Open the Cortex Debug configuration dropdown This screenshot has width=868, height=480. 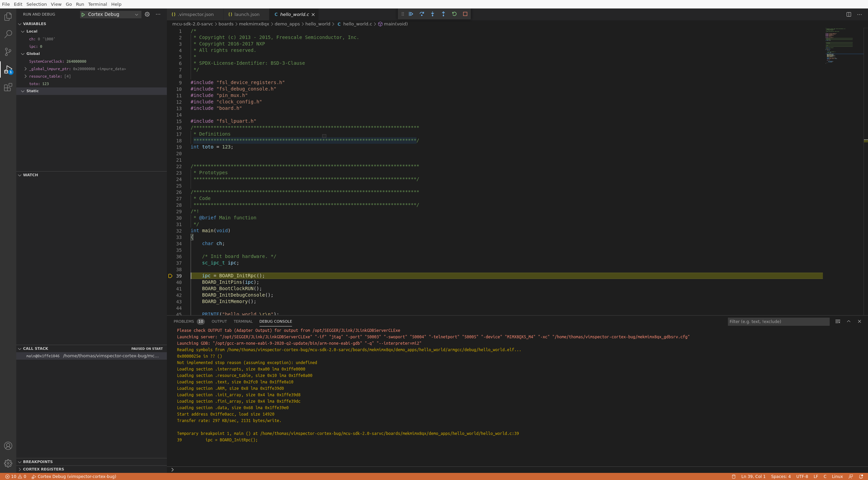(136, 14)
